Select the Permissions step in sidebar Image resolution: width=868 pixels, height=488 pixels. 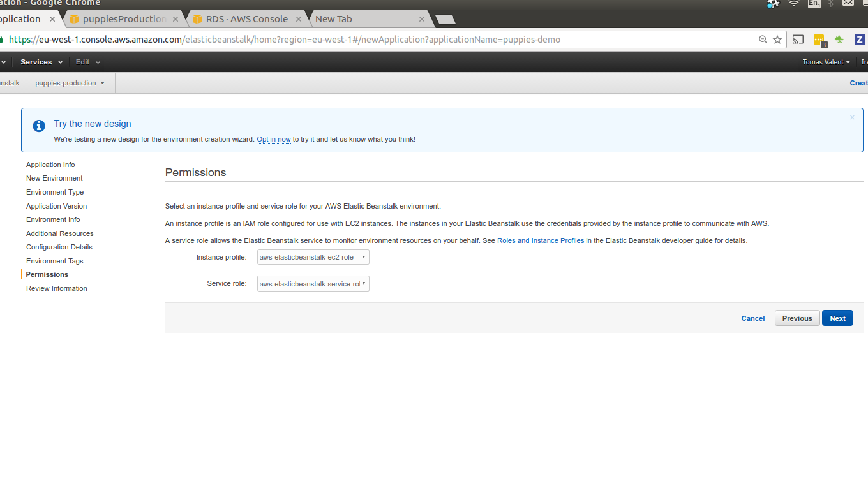pos(47,274)
